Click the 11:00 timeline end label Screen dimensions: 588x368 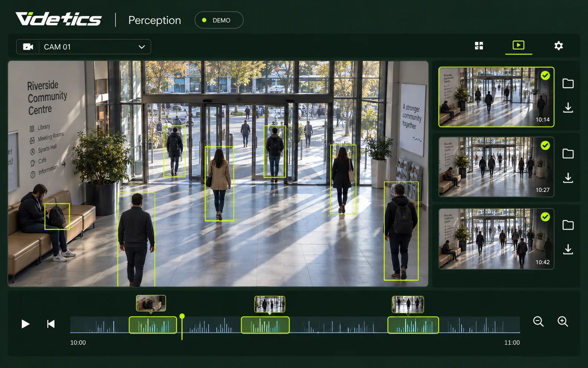(512, 342)
